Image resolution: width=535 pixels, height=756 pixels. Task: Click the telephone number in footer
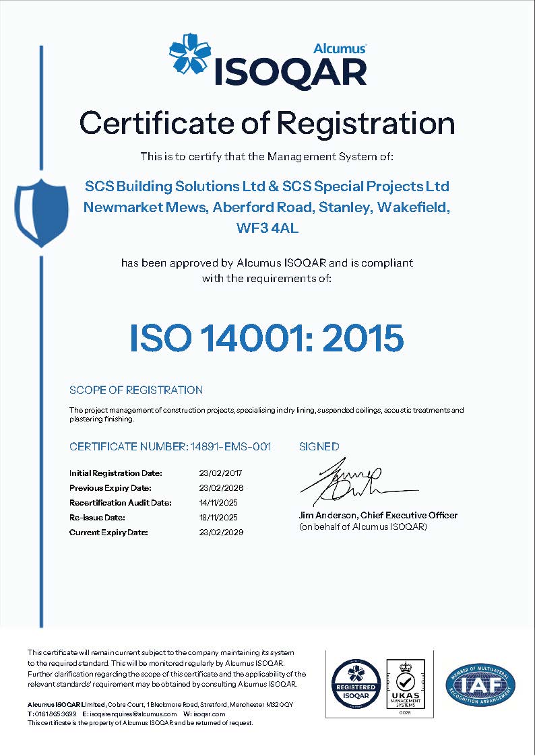[x=55, y=714]
